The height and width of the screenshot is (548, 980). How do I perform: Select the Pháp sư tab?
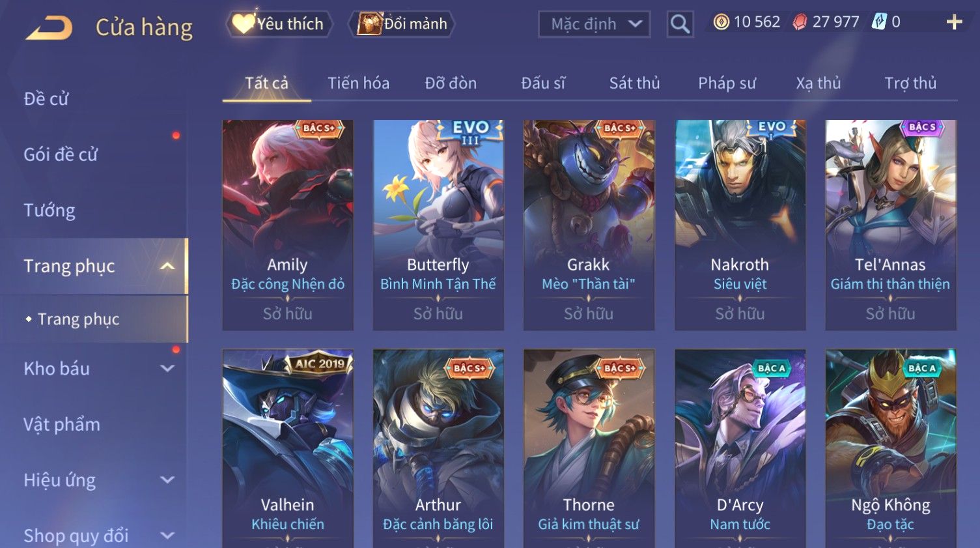727,83
